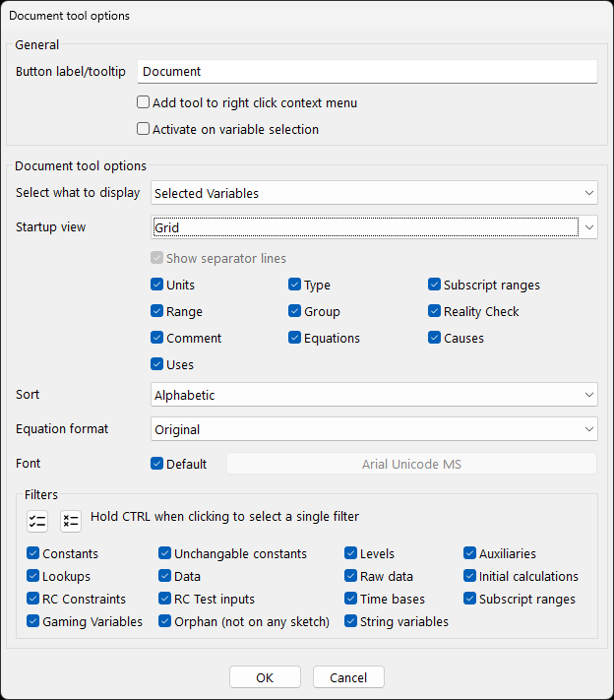Check Activate on variable selection
Image resolution: width=614 pixels, height=700 pixels.
pyautogui.click(x=144, y=129)
